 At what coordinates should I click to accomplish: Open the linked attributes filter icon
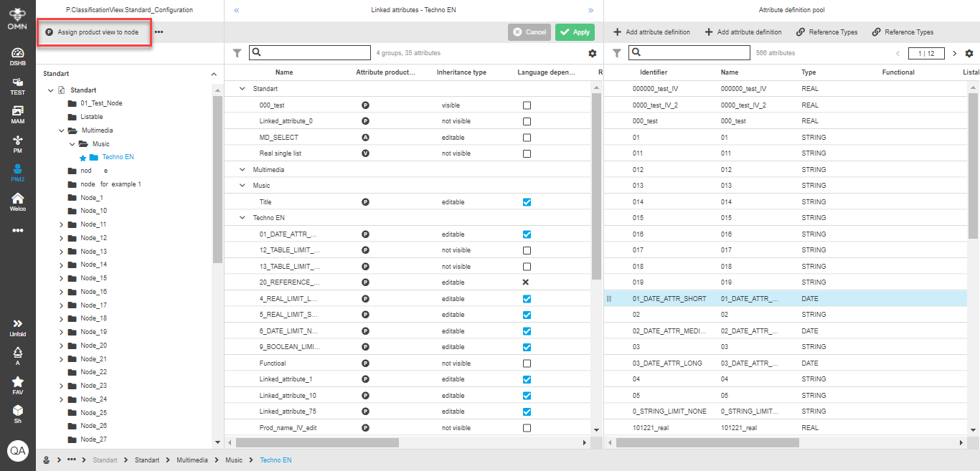[237, 52]
